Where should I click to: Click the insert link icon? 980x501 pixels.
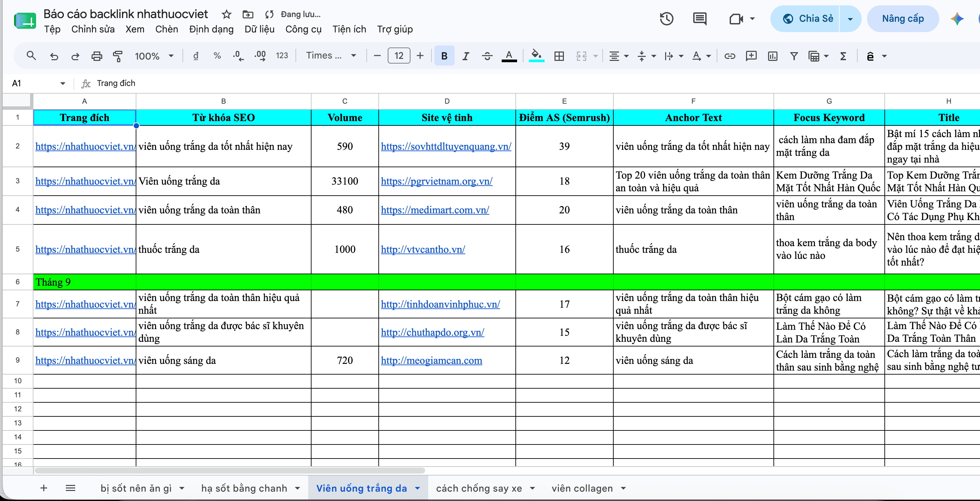click(x=729, y=56)
